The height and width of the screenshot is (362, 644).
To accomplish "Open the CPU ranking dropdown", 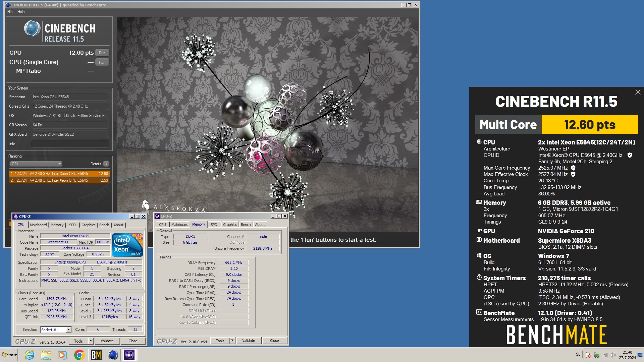I will point(36,164).
